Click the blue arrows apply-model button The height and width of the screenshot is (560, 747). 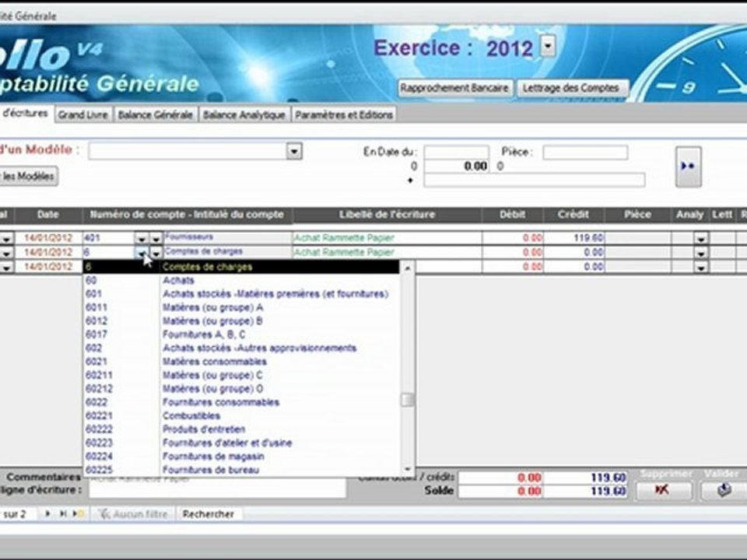[688, 166]
